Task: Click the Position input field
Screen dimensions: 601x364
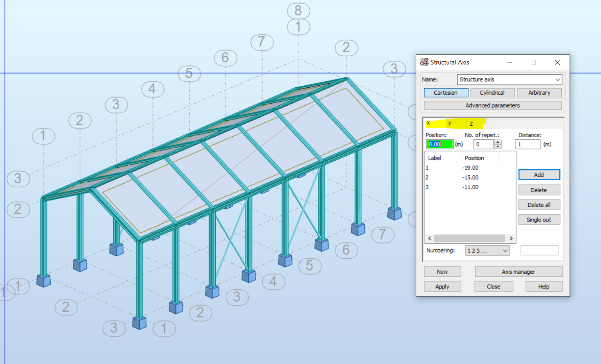Action: click(440, 144)
